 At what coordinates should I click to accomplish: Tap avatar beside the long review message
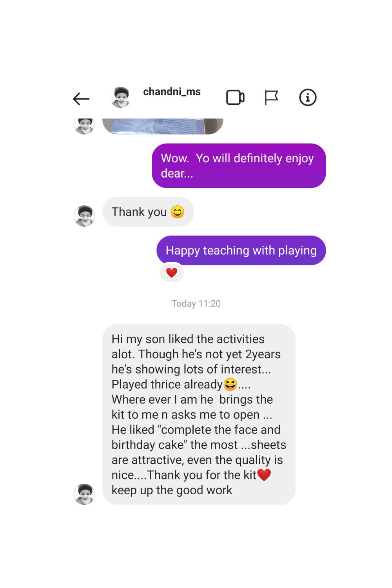click(84, 494)
